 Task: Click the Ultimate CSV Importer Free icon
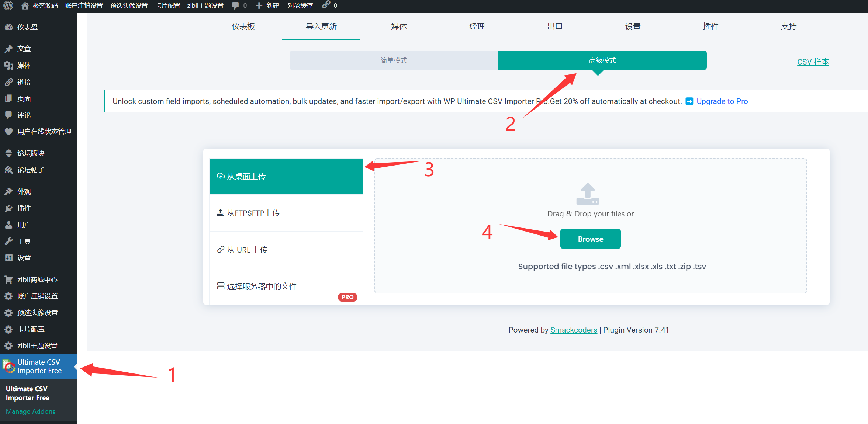[9, 366]
